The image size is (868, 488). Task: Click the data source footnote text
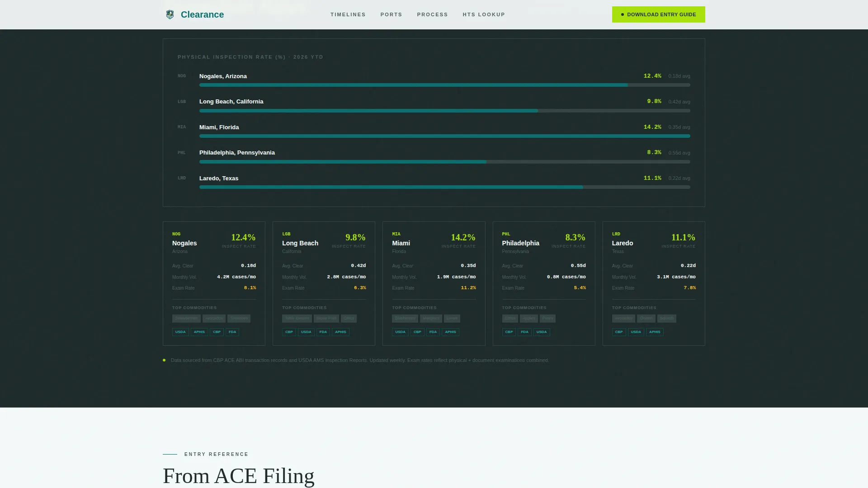click(x=360, y=361)
